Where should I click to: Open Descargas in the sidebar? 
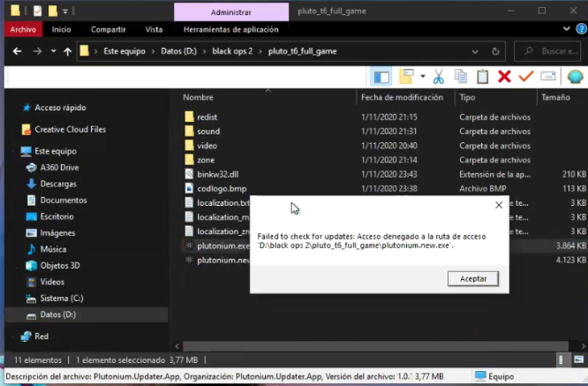(x=58, y=184)
